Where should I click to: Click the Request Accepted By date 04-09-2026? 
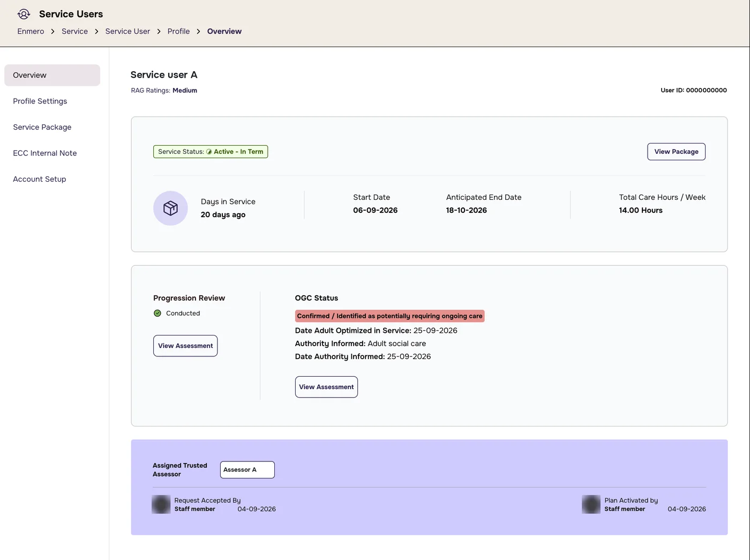coord(257,509)
